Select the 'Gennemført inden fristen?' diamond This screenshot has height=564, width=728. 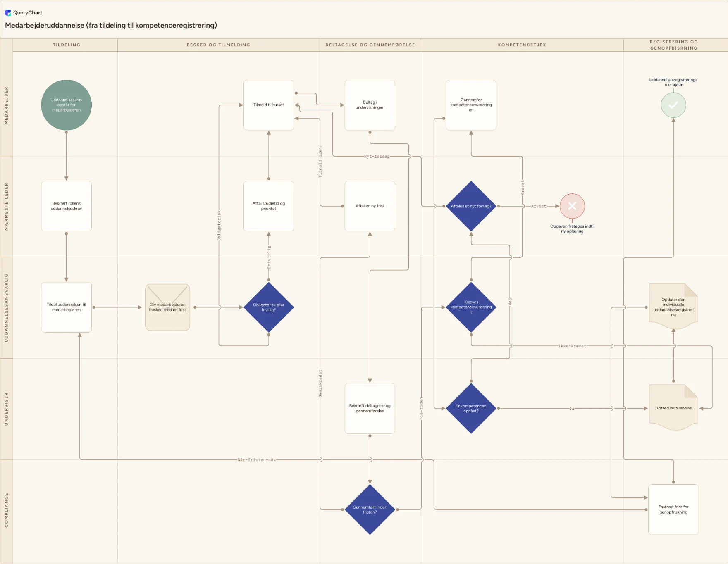click(370, 509)
